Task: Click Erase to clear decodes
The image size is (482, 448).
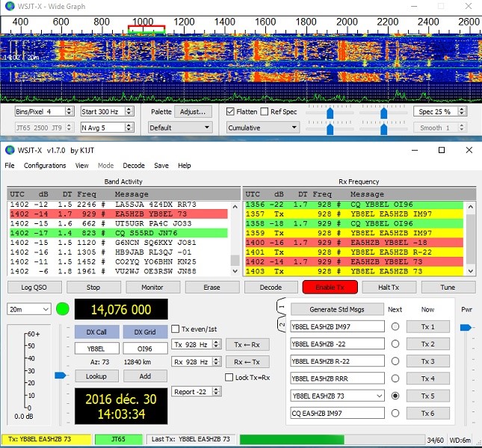Action: (x=211, y=287)
